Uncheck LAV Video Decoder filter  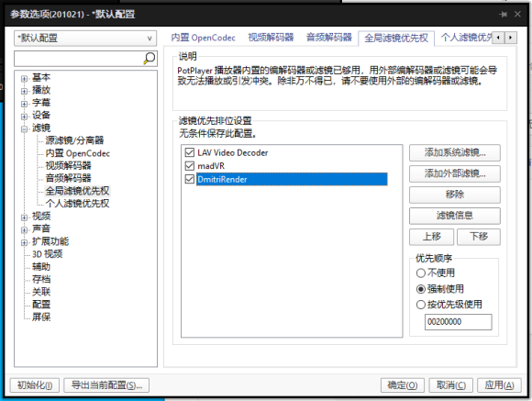(189, 152)
